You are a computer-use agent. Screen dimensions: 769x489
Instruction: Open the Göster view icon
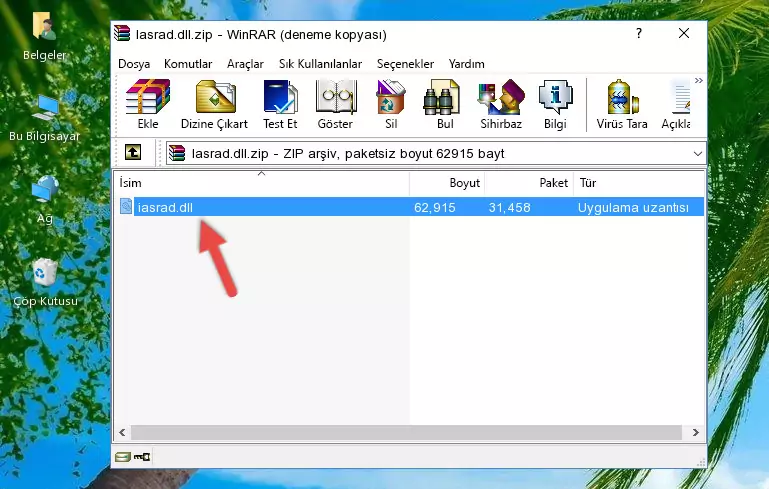(335, 97)
